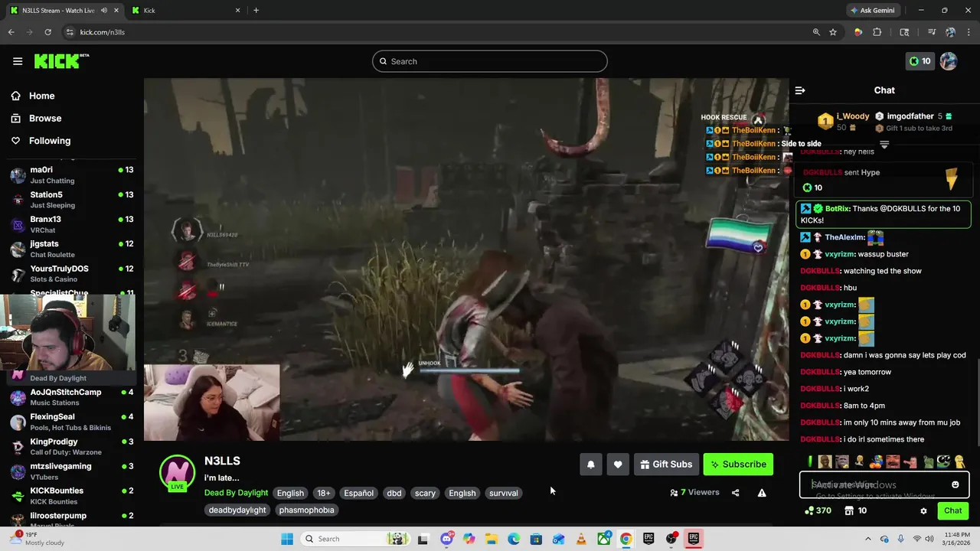This screenshot has height=551, width=980.
Task: Open YoursTrulyDOS Slots & Casino channel
Action: (x=71, y=272)
